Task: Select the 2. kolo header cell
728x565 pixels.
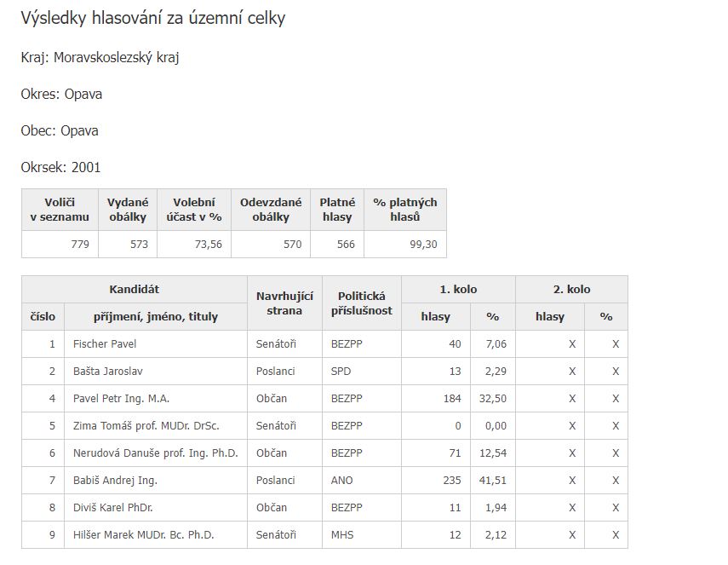Action: pyautogui.click(x=571, y=290)
